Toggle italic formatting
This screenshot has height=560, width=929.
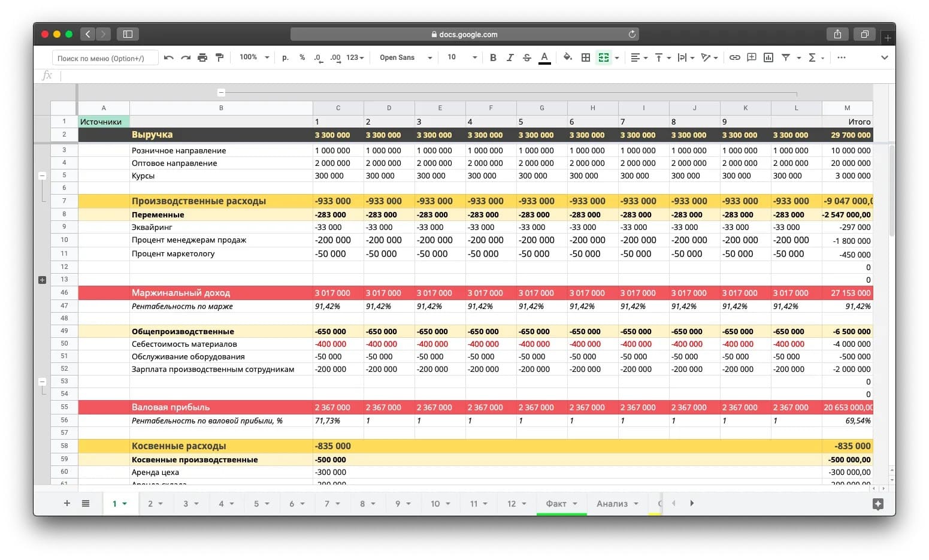[510, 57]
